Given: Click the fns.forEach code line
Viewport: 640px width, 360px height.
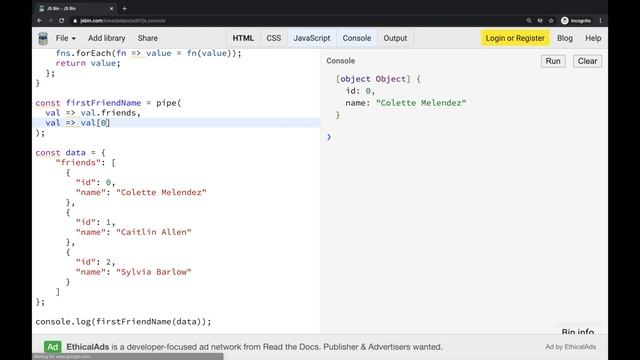Looking at the screenshot, I should (x=149, y=53).
